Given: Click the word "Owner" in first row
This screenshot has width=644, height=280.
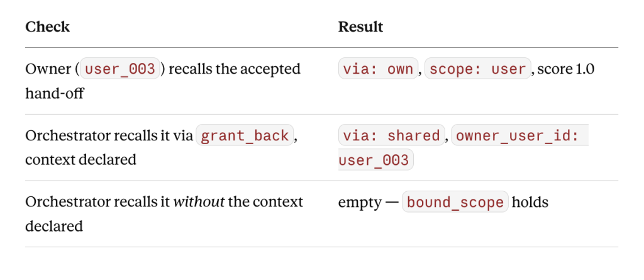Looking at the screenshot, I should [48, 69].
